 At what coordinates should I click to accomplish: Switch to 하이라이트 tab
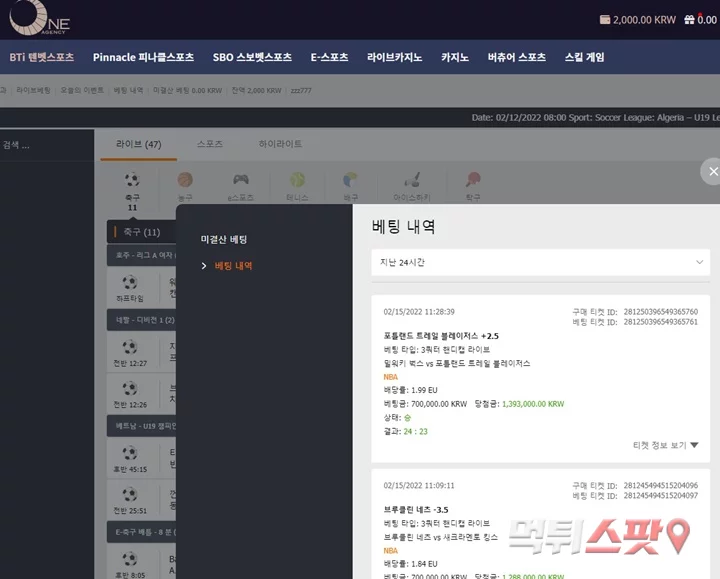click(x=280, y=144)
